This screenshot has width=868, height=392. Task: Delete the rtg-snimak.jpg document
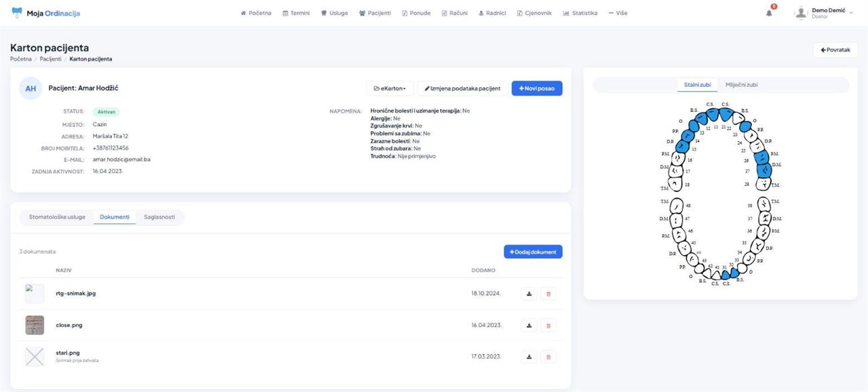point(548,294)
